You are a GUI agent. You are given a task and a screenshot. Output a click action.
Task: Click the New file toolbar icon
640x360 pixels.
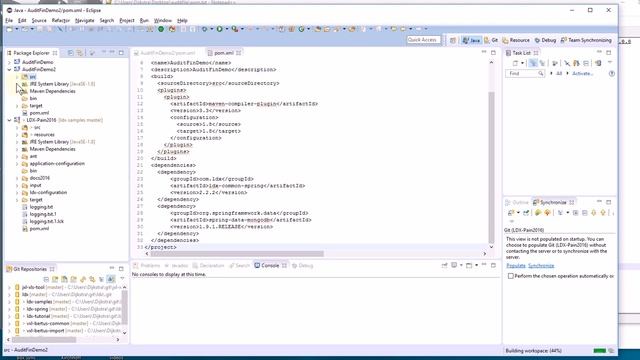[x=9, y=29]
